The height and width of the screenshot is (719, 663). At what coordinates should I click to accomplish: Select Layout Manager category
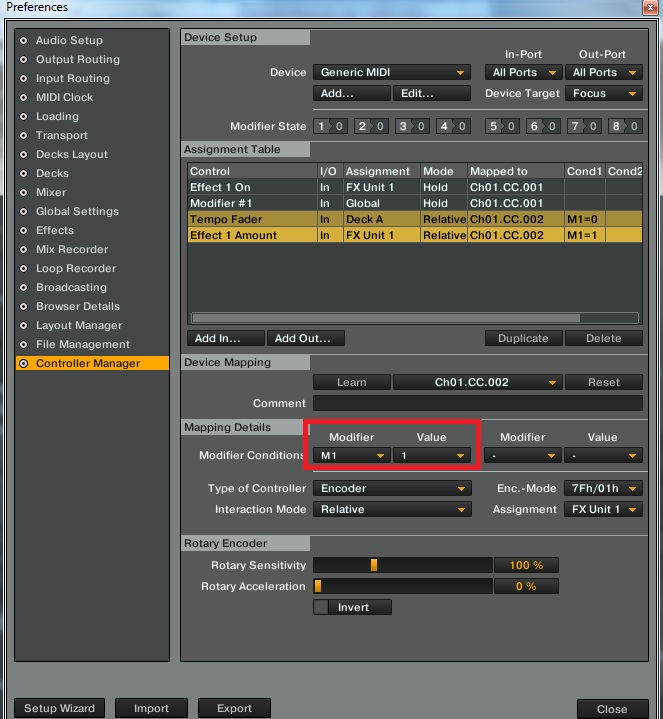79,326
